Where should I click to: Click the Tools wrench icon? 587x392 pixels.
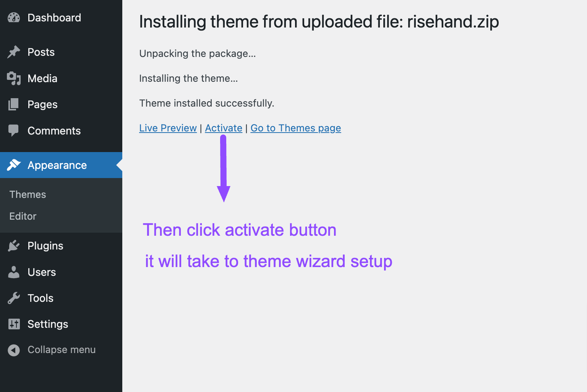point(14,298)
